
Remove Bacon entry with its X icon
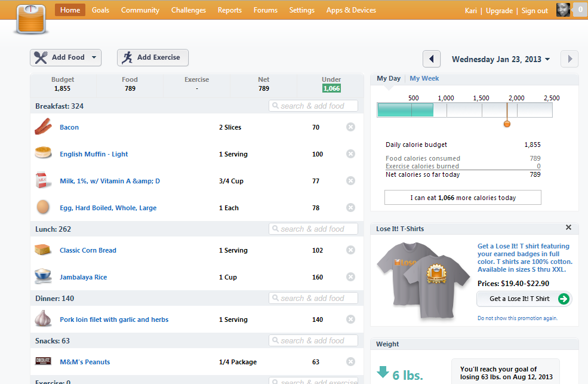350,127
